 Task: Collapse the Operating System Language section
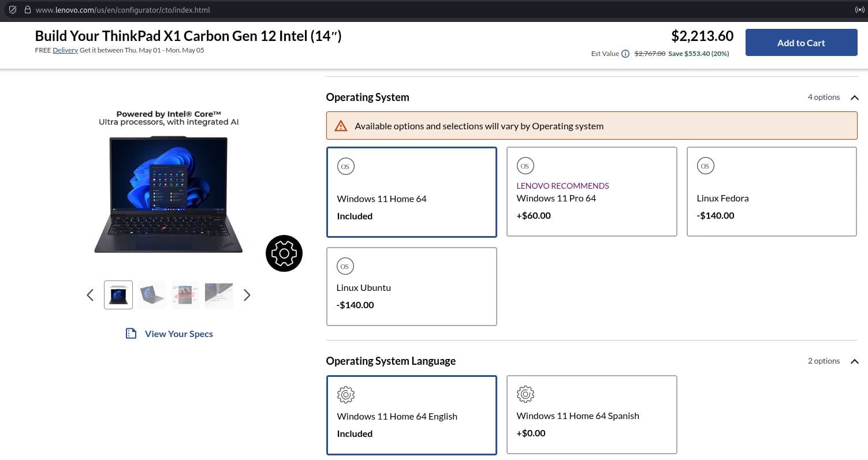[854, 361]
